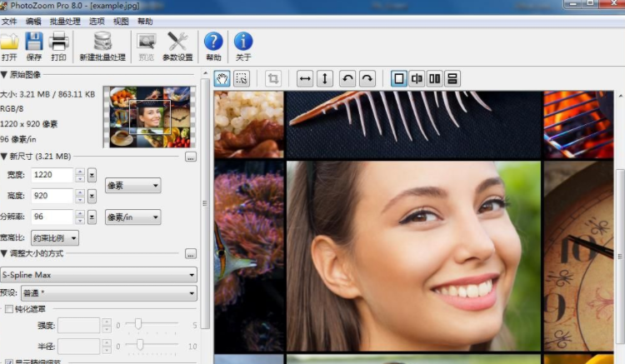Select the marquee selection tool
This screenshot has width=625, height=364.
(x=242, y=78)
